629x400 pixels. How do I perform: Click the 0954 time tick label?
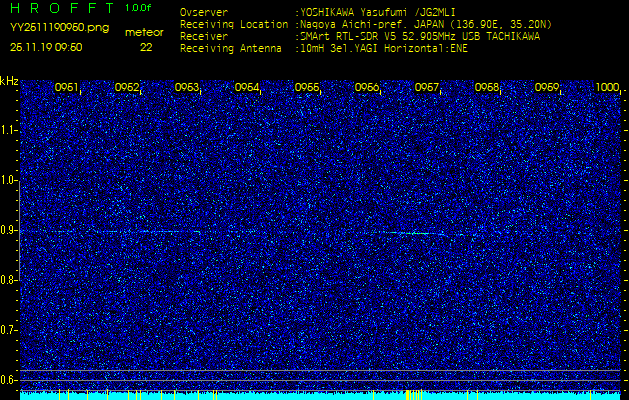[246, 87]
